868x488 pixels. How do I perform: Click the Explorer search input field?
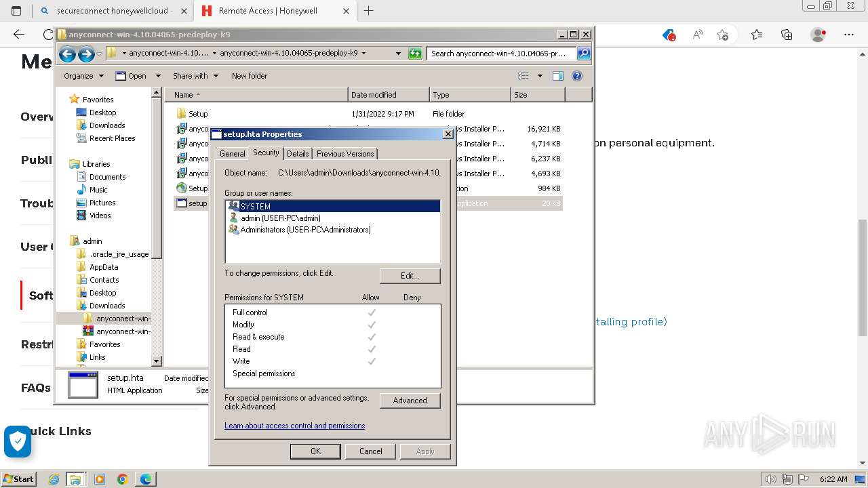click(502, 54)
